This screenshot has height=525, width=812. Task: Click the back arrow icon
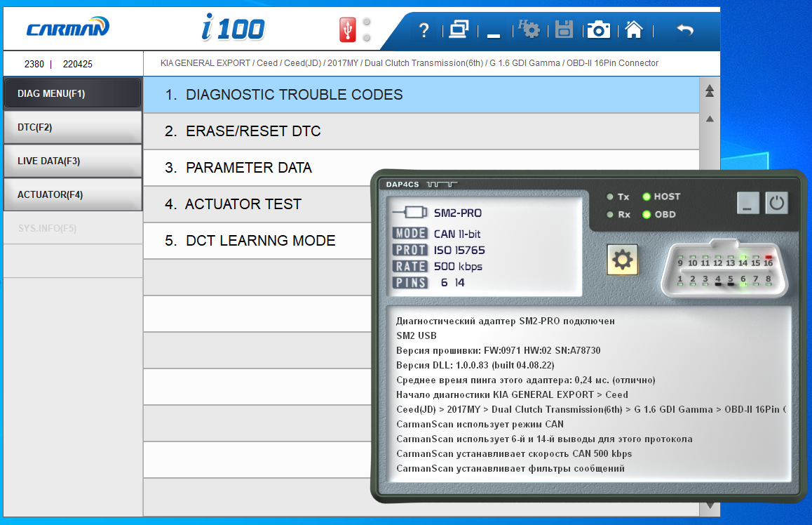[x=684, y=29]
